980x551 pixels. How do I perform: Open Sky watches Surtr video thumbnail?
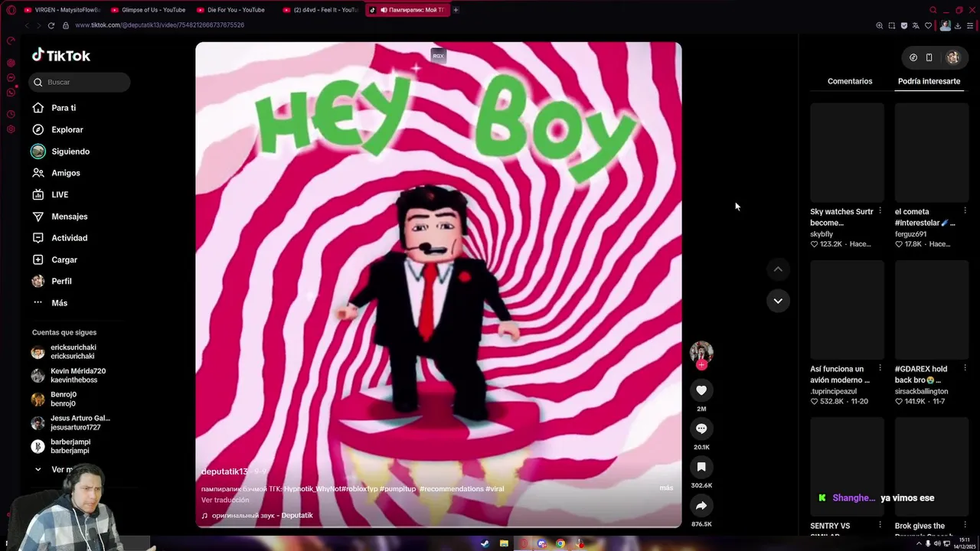coord(847,152)
